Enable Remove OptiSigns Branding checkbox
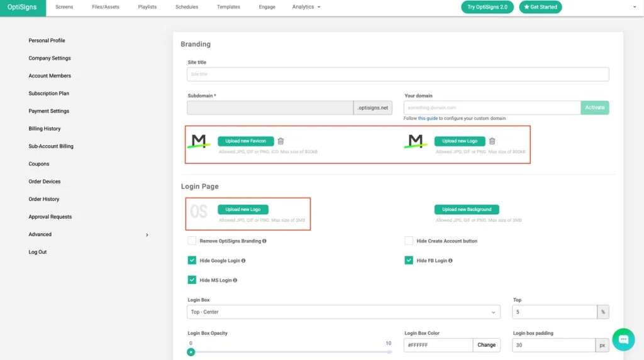This screenshot has height=360, width=644. (192, 241)
